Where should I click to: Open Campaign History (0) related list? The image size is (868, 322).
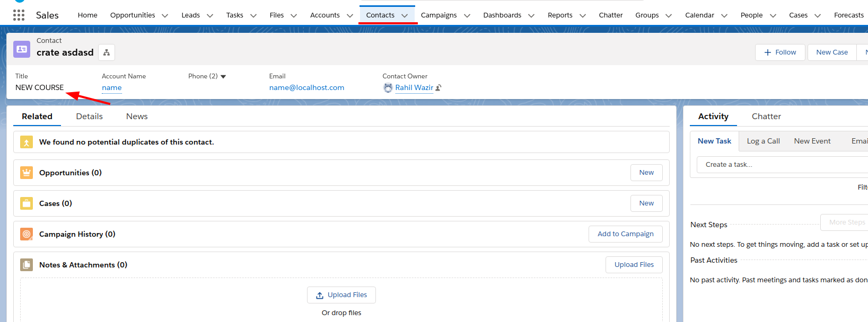point(77,234)
